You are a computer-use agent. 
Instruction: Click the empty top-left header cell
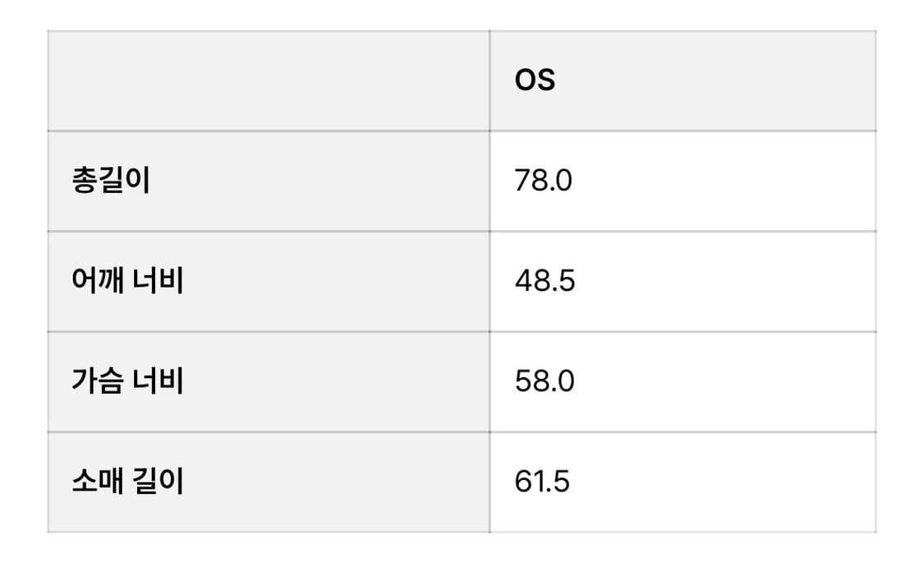click(269, 81)
